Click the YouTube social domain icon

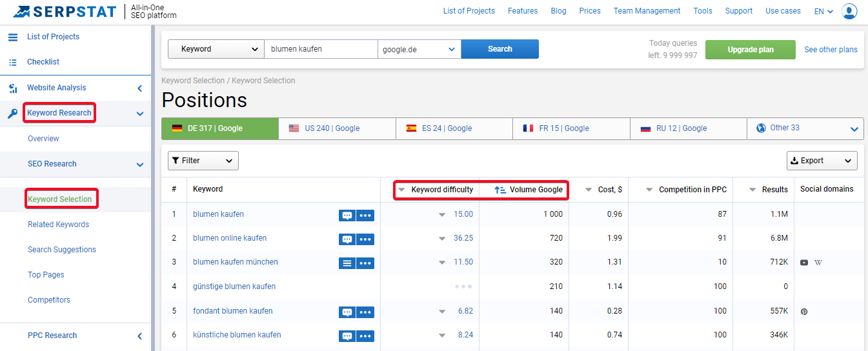click(x=804, y=263)
